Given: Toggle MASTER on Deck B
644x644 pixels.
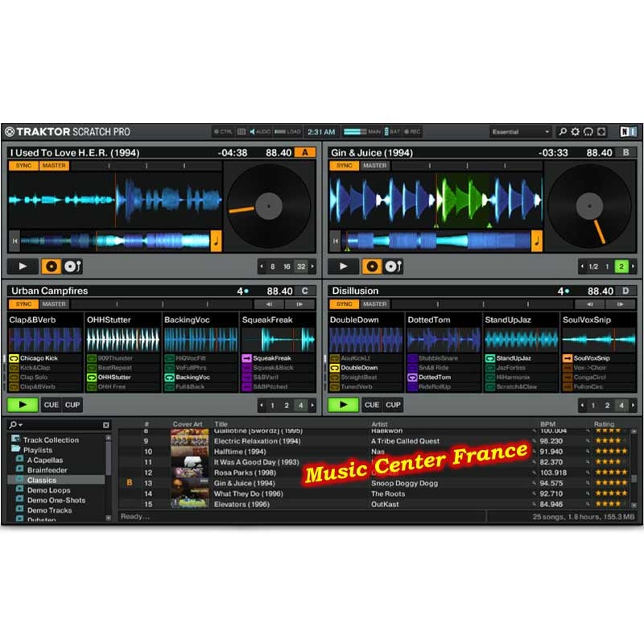Looking at the screenshot, I should pos(375,166).
